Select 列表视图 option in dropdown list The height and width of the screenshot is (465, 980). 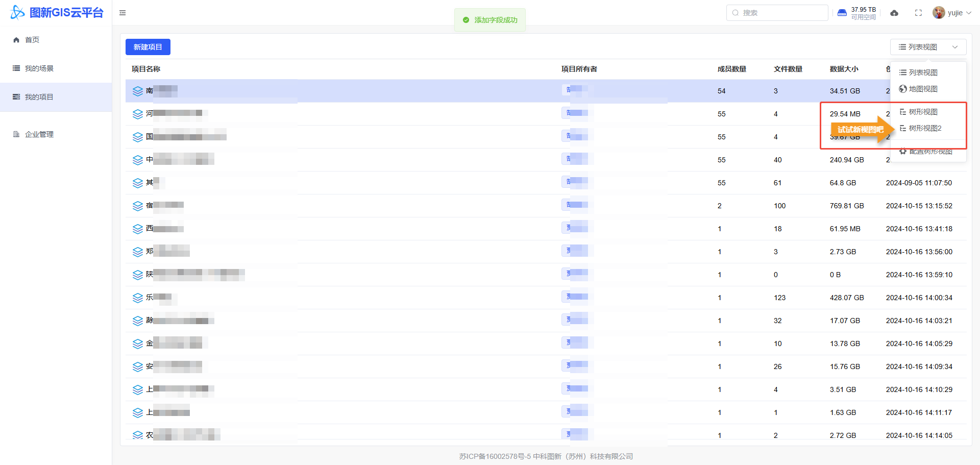click(923, 72)
